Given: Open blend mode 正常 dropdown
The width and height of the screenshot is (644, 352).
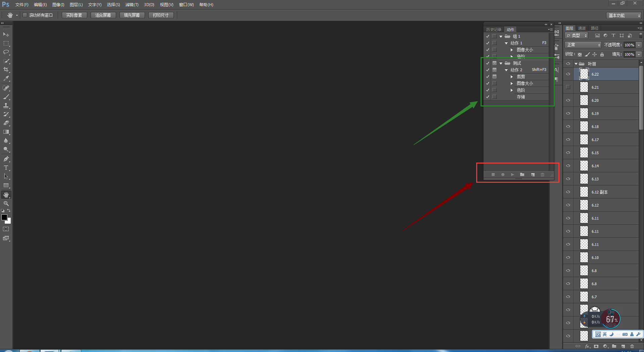Looking at the screenshot, I should pos(583,45).
